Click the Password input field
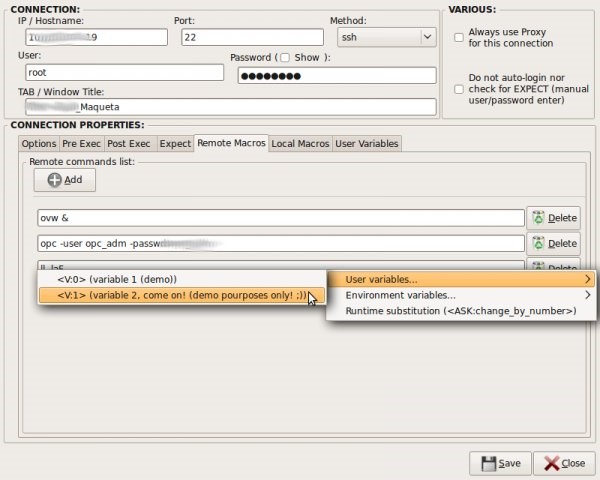The width and height of the screenshot is (600, 480). (x=337, y=76)
